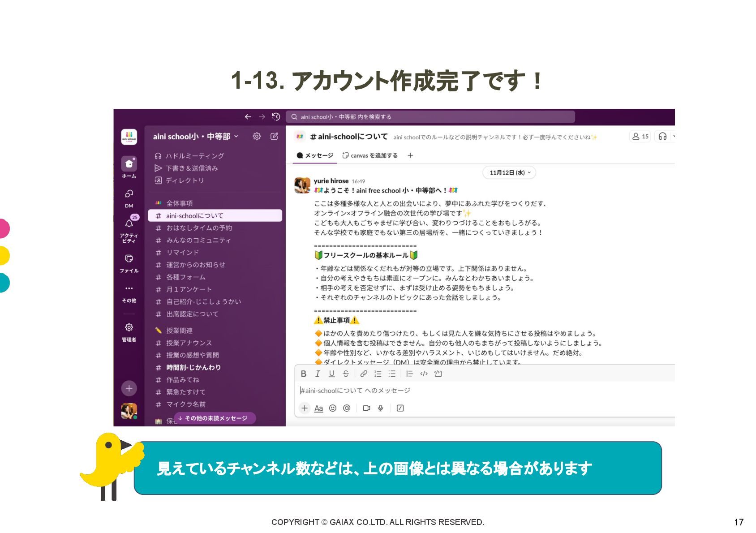The image size is (756, 533).
Task: Add a new tab with plus icon
Action: click(410, 155)
